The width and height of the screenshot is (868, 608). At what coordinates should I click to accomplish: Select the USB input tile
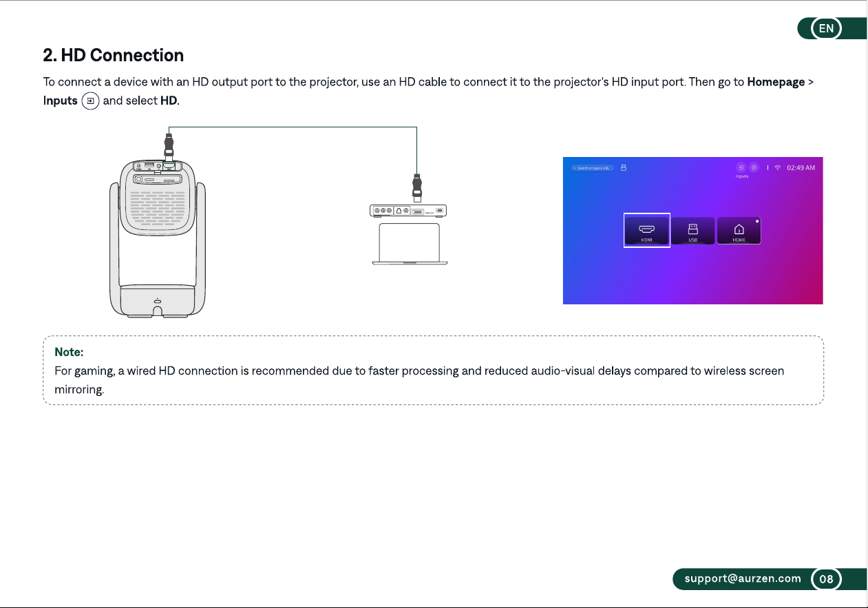(692, 231)
